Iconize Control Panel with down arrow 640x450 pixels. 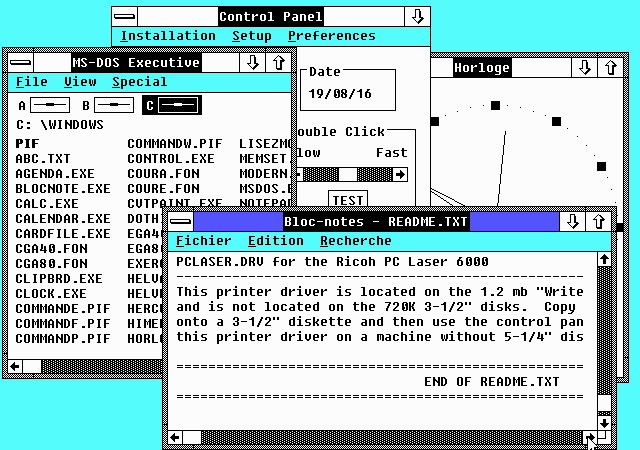[x=417, y=17]
